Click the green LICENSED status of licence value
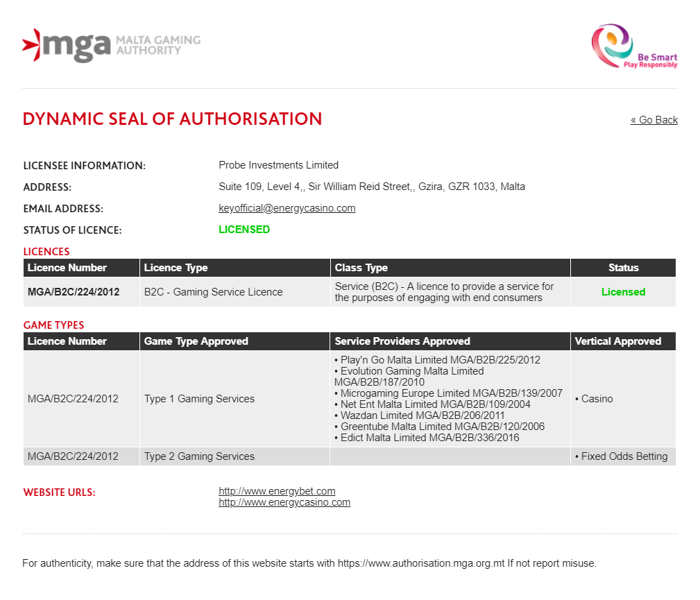 [x=244, y=230]
